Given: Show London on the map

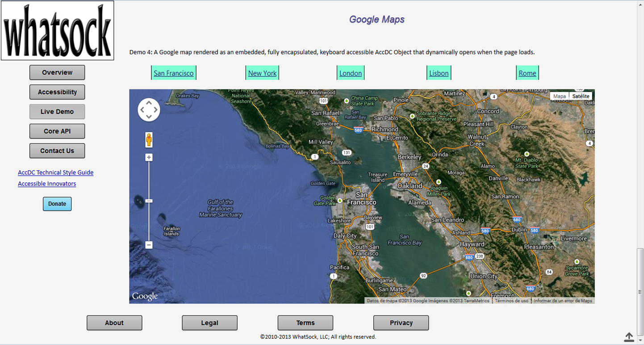Looking at the screenshot, I should click(x=351, y=73).
